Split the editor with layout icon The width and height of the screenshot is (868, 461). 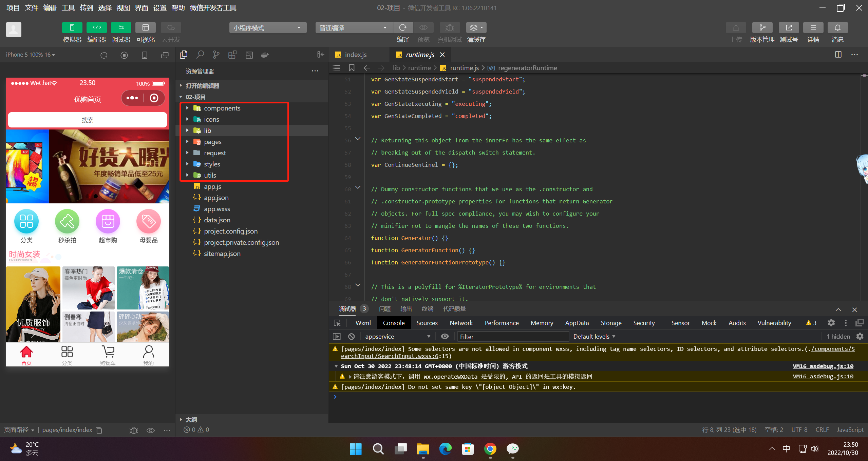coord(838,55)
